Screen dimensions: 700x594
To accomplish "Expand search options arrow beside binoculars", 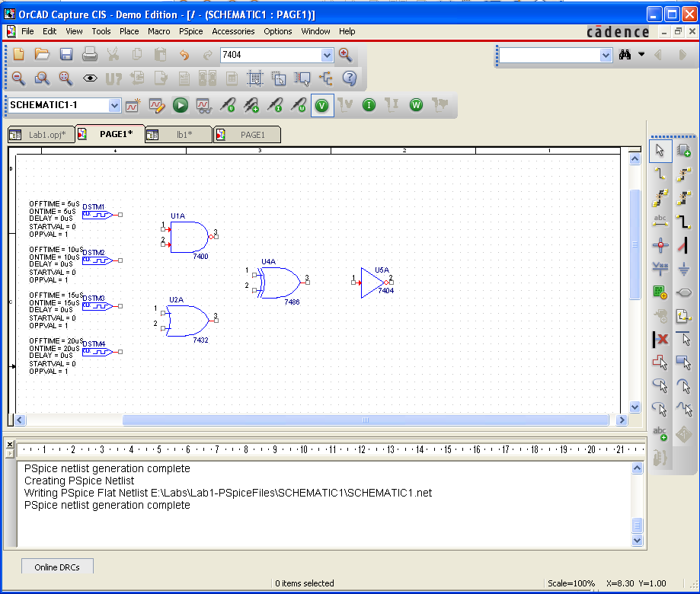I will 641,54.
